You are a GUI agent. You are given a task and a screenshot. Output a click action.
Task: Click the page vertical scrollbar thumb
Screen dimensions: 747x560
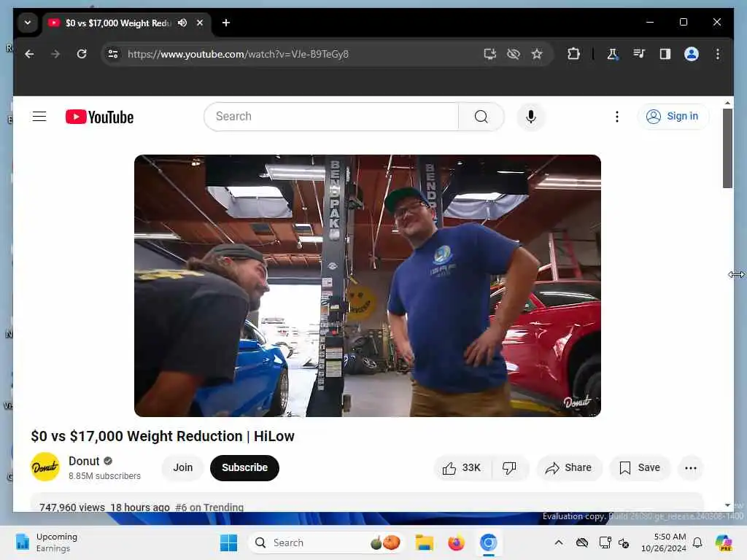(727, 148)
